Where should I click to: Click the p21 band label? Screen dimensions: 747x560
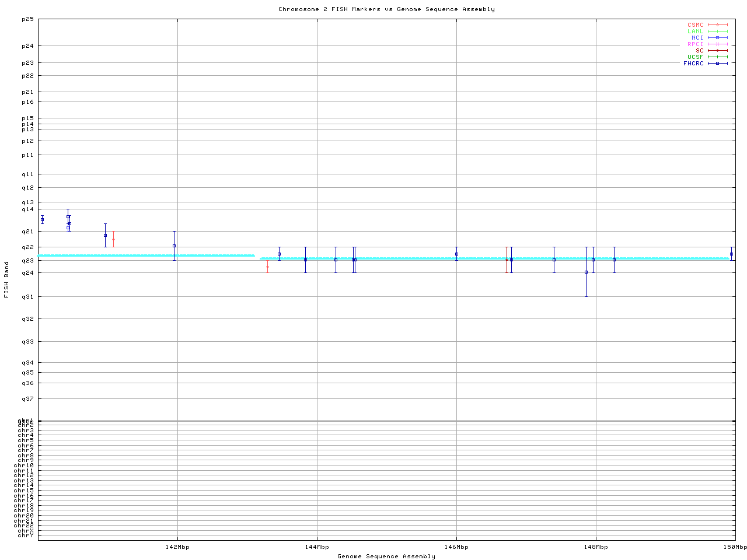[x=27, y=92]
